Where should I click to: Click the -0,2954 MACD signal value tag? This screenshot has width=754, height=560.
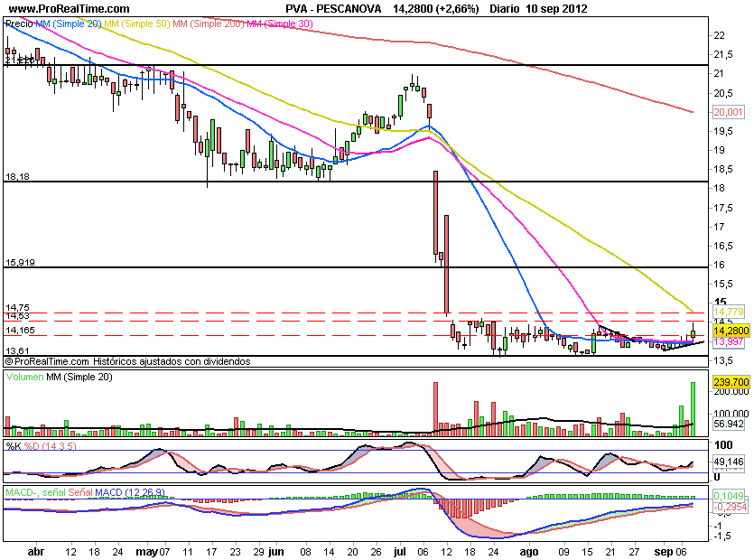pos(728,508)
